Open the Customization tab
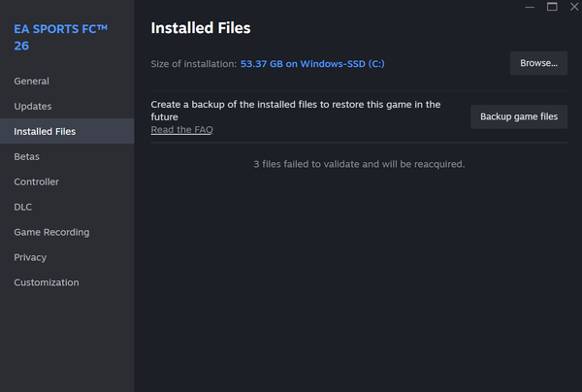Image resolution: width=582 pixels, height=392 pixels. point(47,283)
